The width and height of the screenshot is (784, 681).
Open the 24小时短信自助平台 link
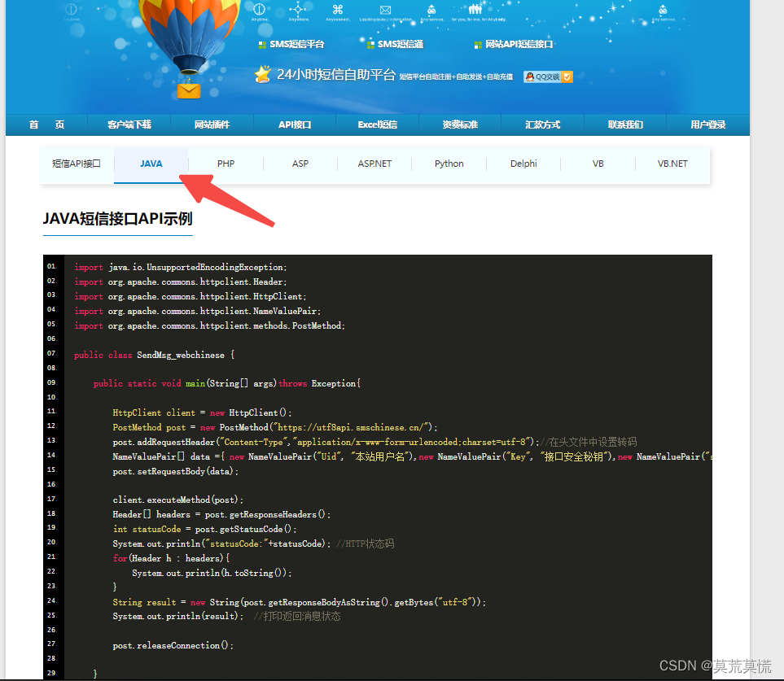[336, 74]
